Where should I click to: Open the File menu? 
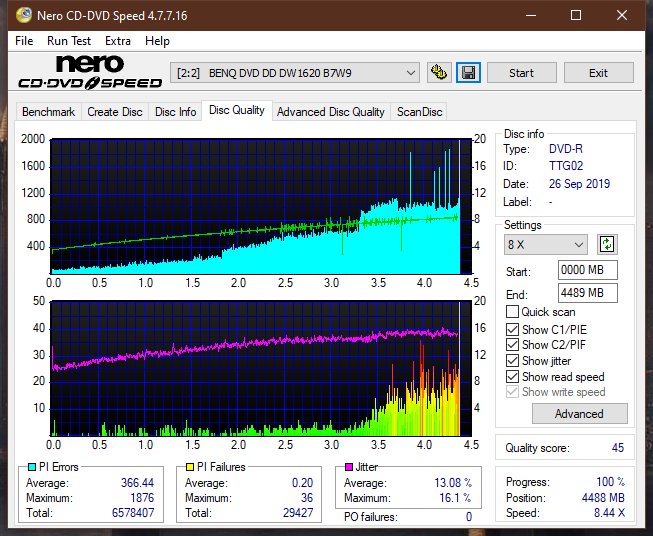pos(24,41)
